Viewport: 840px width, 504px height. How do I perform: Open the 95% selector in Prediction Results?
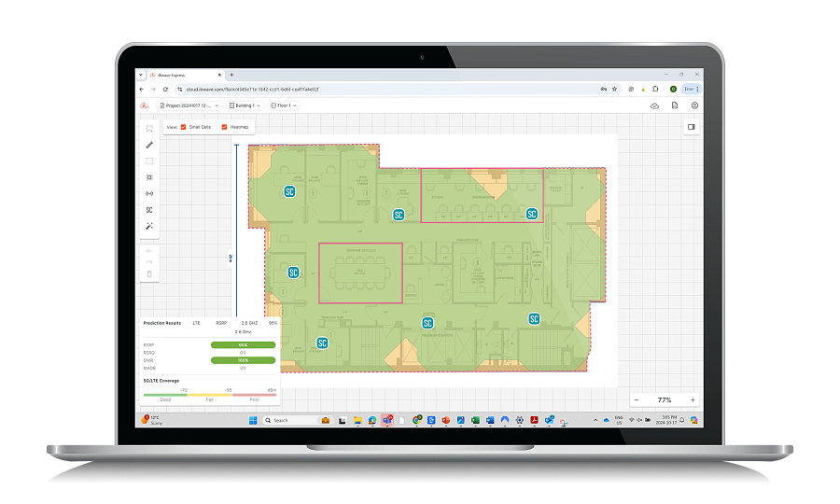coord(273,323)
